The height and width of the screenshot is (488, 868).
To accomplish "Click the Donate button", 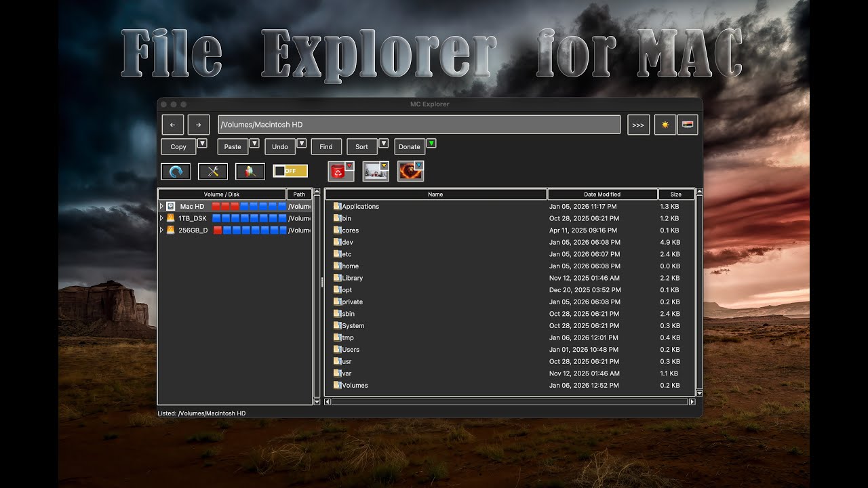I will tap(410, 146).
